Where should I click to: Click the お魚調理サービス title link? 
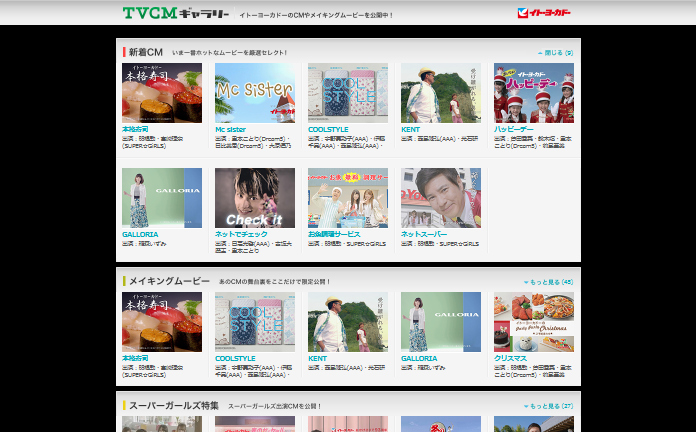[334, 234]
